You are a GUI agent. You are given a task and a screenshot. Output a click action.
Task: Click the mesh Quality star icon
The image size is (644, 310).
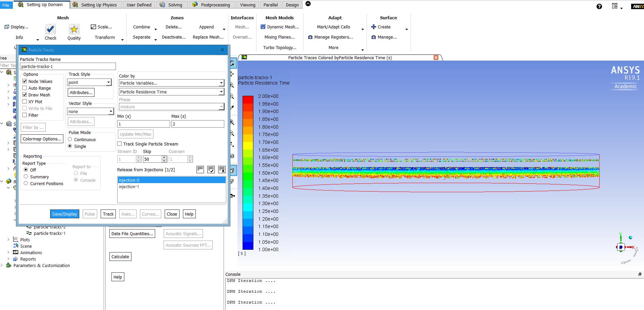tap(74, 29)
